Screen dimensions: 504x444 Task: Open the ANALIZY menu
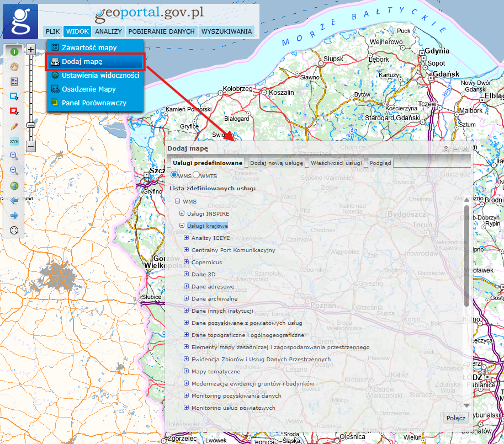pos(108,31)
